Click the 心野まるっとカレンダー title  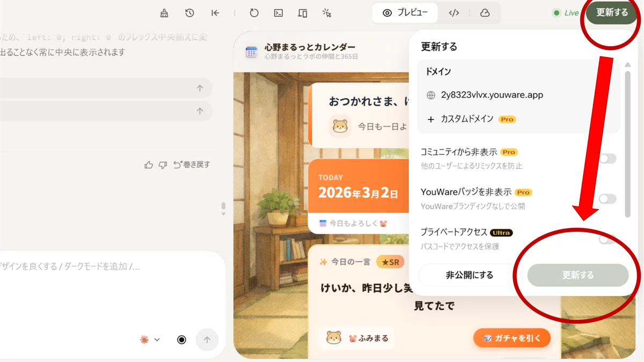(x=310, y=47)
